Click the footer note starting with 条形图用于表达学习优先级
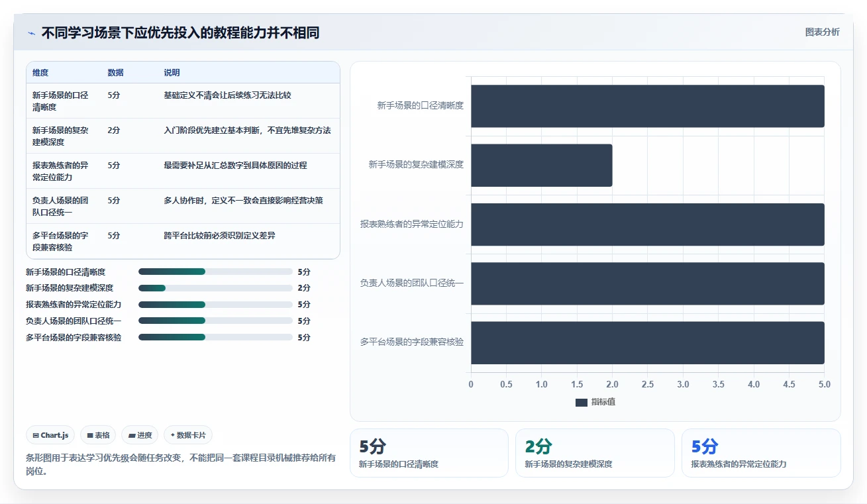Viewport: 867px width, 504px height. 181,464
